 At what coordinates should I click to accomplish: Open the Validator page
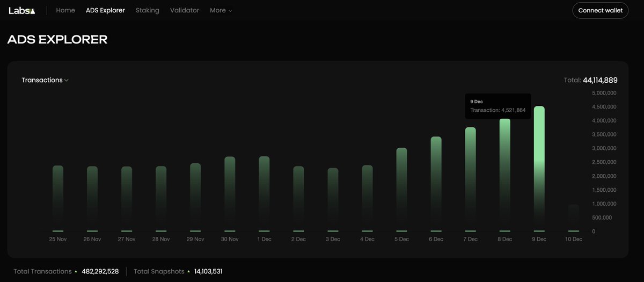click(x=185, y=10)
